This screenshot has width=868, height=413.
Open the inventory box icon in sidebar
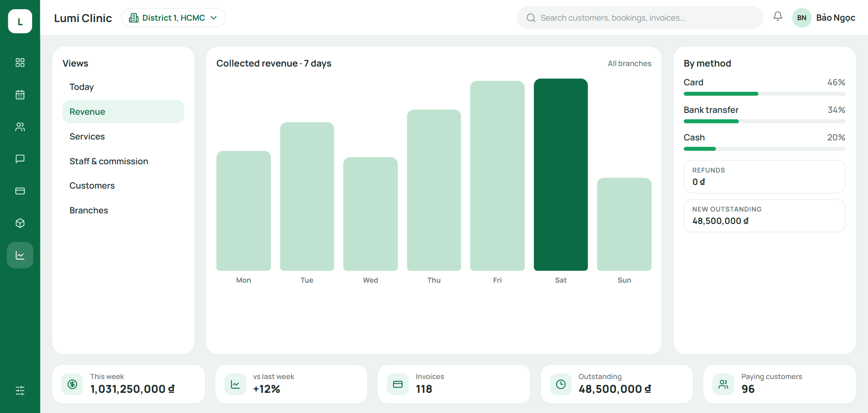(20, 223)
